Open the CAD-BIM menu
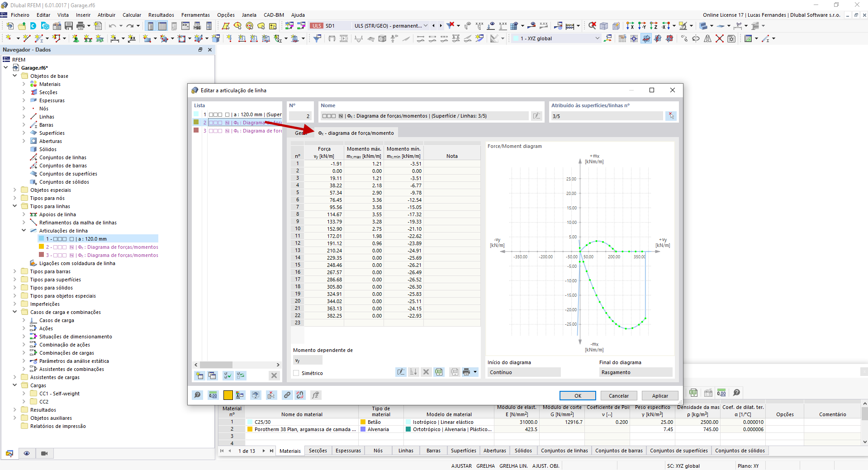 pos(274,15)
